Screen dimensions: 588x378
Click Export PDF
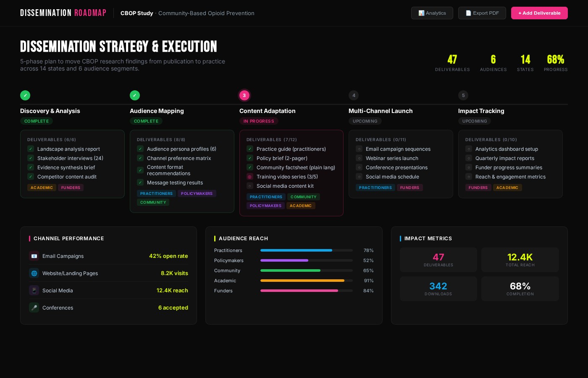482,13
